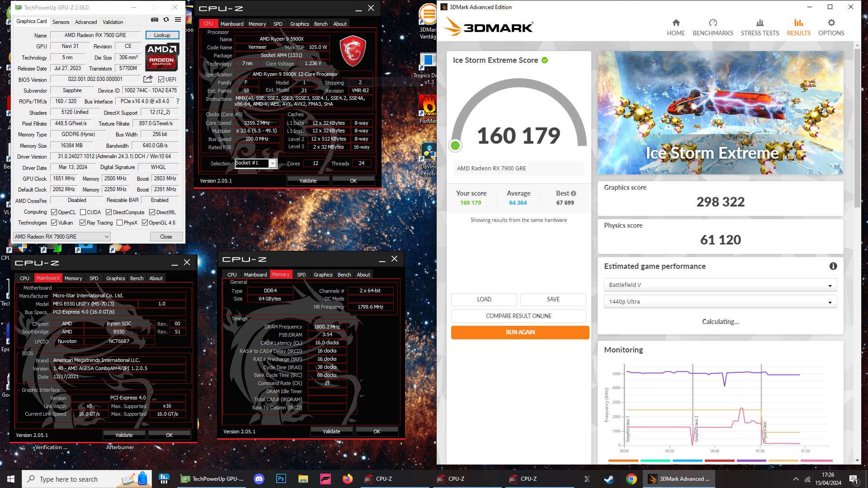Viewport: 868px width, 488px height.
Task: Open File Explorer from the taskbar
Action: pos(303,479)
